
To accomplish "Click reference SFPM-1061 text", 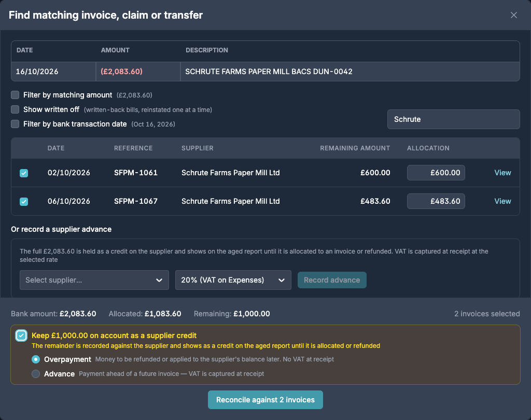I will 136,173.
